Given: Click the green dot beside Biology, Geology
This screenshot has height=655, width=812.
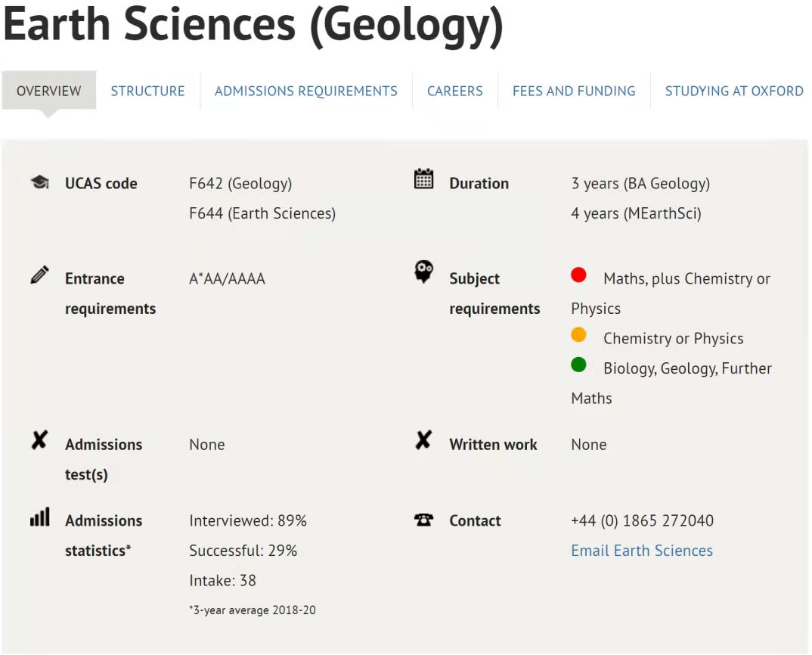Looking at the screenshot, I should 578,365.
